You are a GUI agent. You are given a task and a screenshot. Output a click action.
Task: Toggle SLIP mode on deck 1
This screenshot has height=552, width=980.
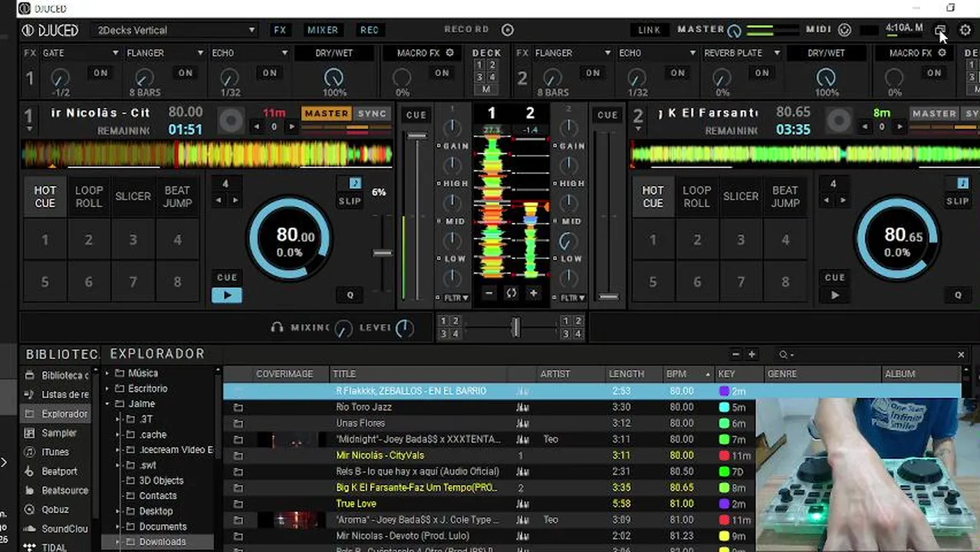350,201
